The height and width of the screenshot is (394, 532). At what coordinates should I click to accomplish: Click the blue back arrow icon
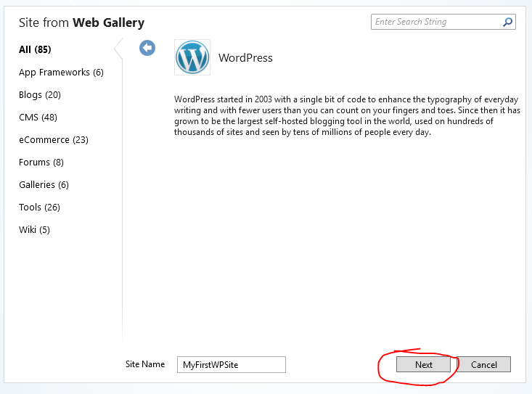pyautogui.click(x=147, y=48)
